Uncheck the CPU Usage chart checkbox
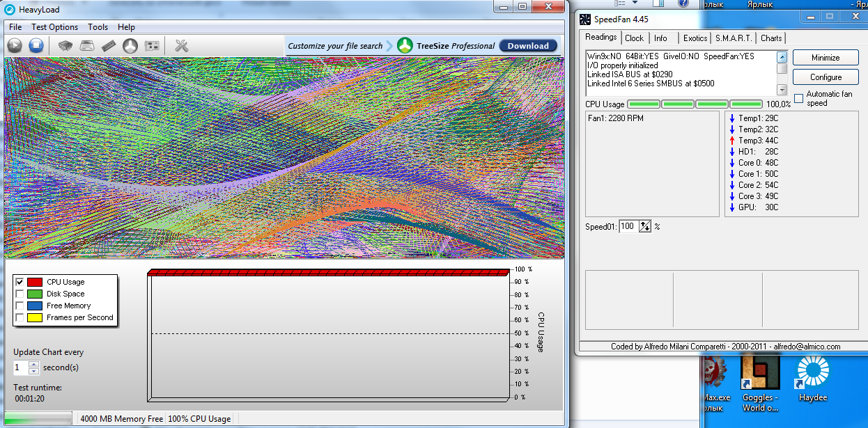 tap(20, 282)
